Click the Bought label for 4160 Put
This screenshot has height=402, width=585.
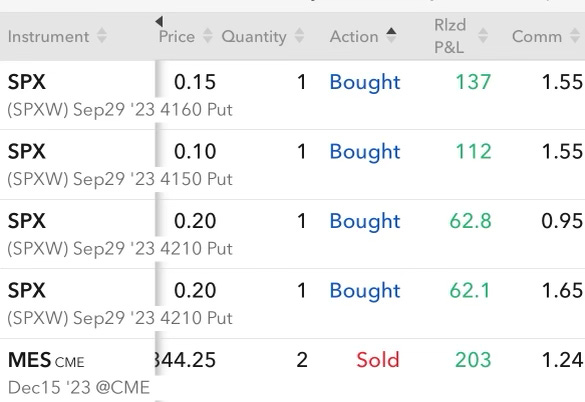(x=365, y=82)
